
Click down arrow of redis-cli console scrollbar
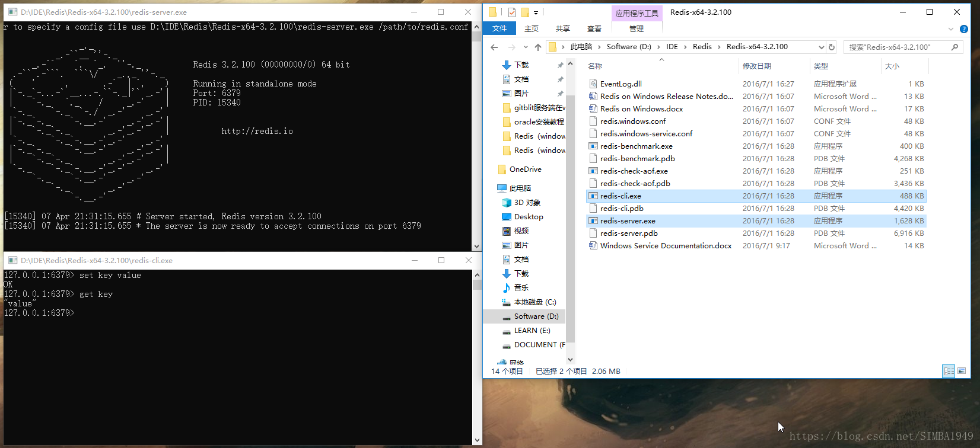pyautogui.click(x=477, y=440)
